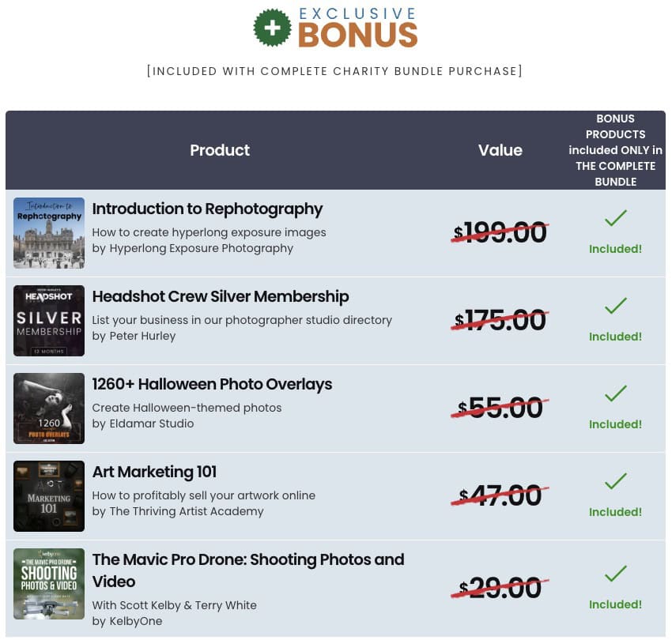Click the Introduction to Rephotography checkmark icon
Viewport: 672px width, 640px height.
(x=615, y=218)
